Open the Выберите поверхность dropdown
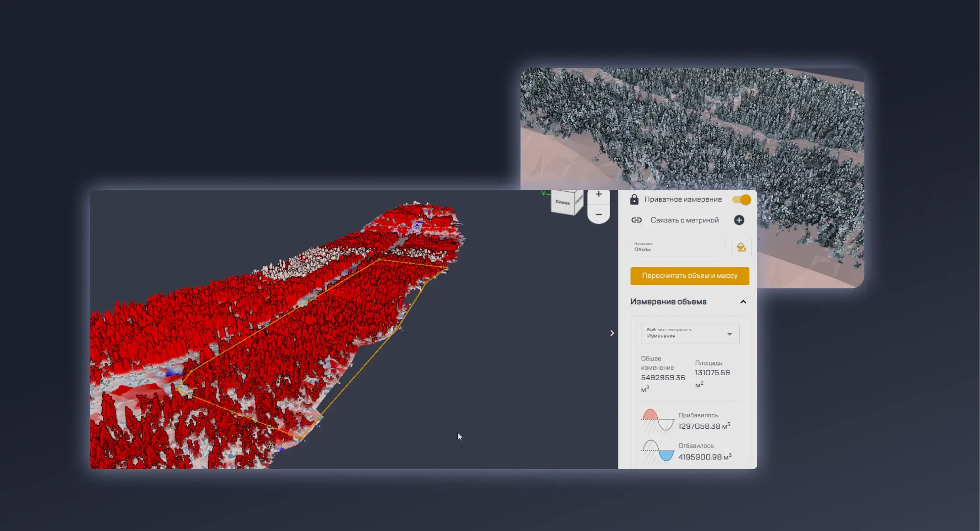Screen dimensions: 980x531 coord(690,334)
